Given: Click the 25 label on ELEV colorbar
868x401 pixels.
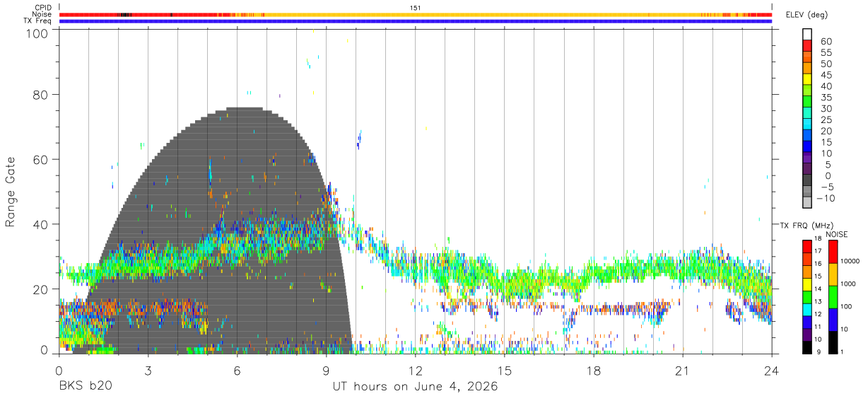Looking at the screenshot, I should [825, 120].
